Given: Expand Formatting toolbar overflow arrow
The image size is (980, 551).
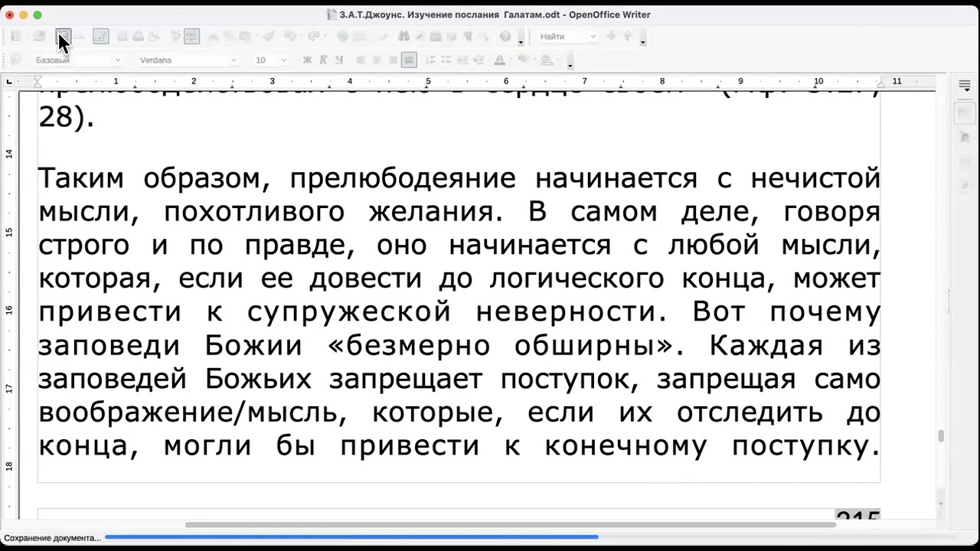Looking at the screenshot, I should coord(570,61).
